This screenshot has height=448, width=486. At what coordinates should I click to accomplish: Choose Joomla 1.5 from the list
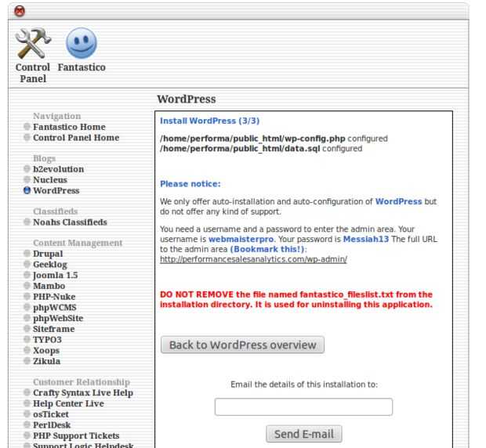point(55,275)
